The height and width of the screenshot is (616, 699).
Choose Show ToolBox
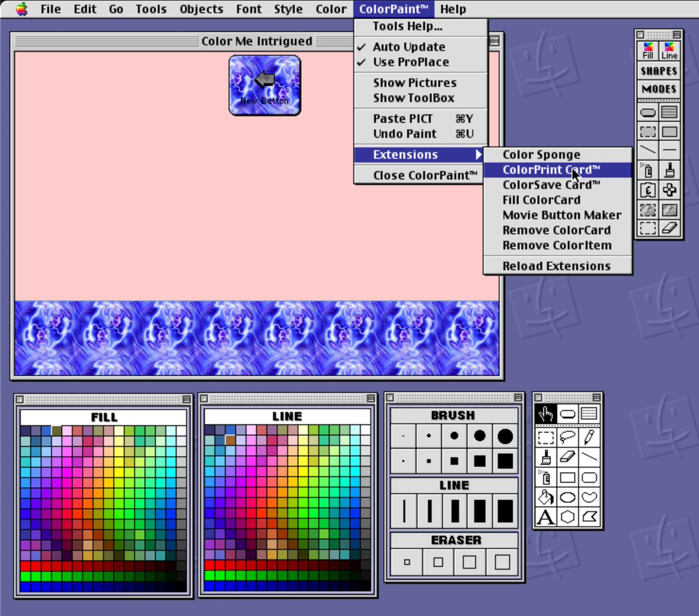coord(421,98)
